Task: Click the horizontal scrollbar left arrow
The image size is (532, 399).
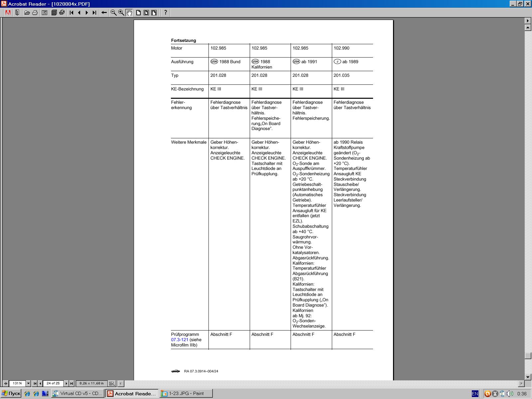Action: click(121, 383)
